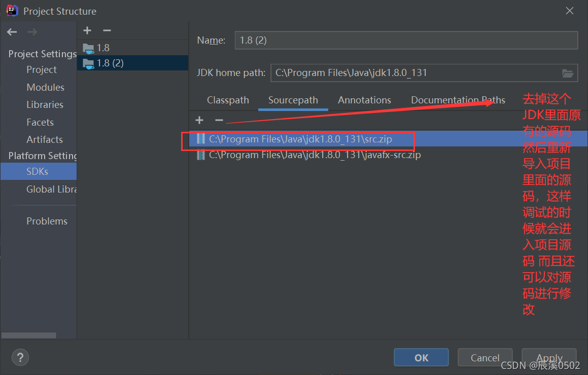The image size is (588, 375).
Task: Click the folder icon of SDK 1.8
Action: (88, 48)
